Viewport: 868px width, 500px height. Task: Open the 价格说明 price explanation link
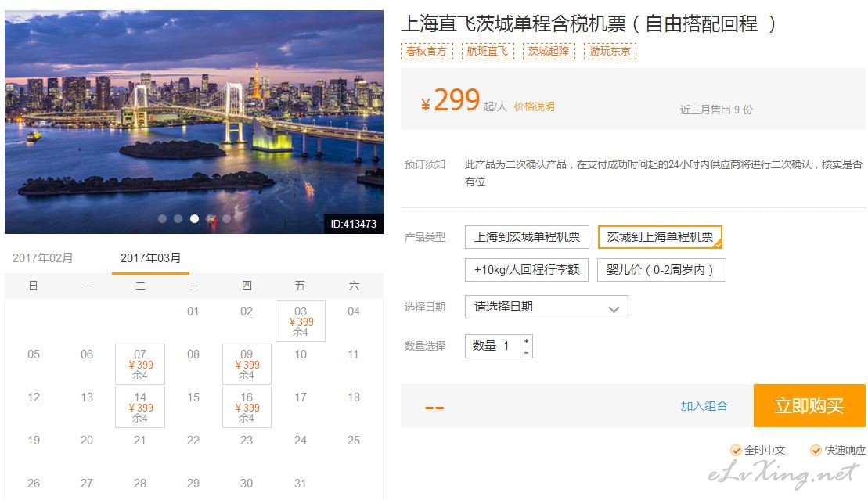pos(535,106)
